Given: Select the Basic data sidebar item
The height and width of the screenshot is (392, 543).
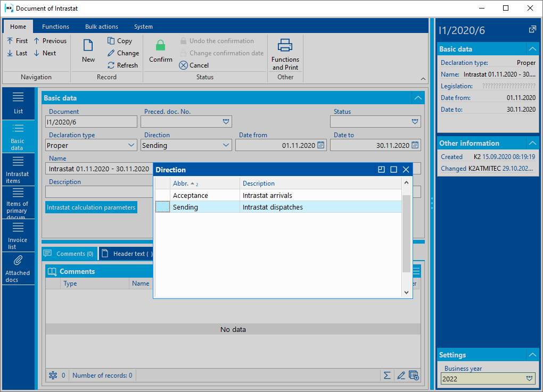Looking at the screenshot, I should tap(18, 137).
